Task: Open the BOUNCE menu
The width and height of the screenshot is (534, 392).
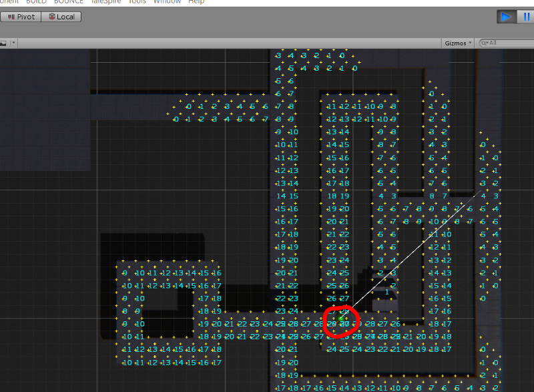Action: click(x=68, y=2)
